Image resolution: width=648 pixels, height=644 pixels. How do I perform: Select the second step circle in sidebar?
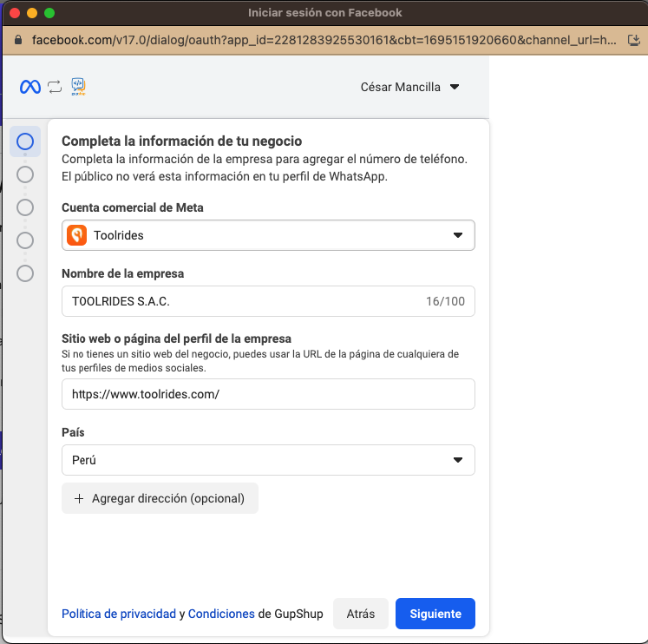pos(25,174)
